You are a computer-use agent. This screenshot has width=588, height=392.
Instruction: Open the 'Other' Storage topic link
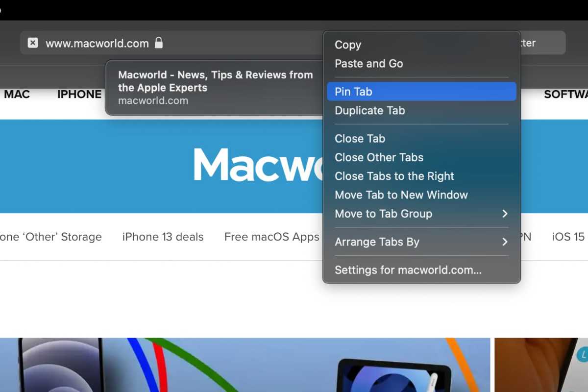point(51,237)
